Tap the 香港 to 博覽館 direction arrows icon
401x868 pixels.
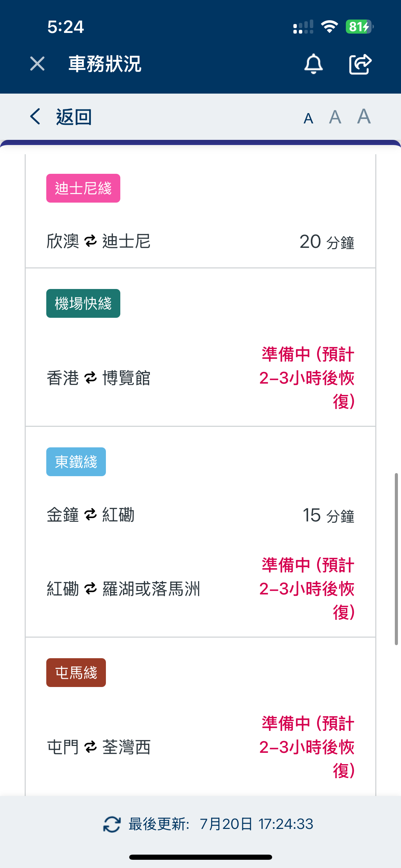tap(91, 378)
